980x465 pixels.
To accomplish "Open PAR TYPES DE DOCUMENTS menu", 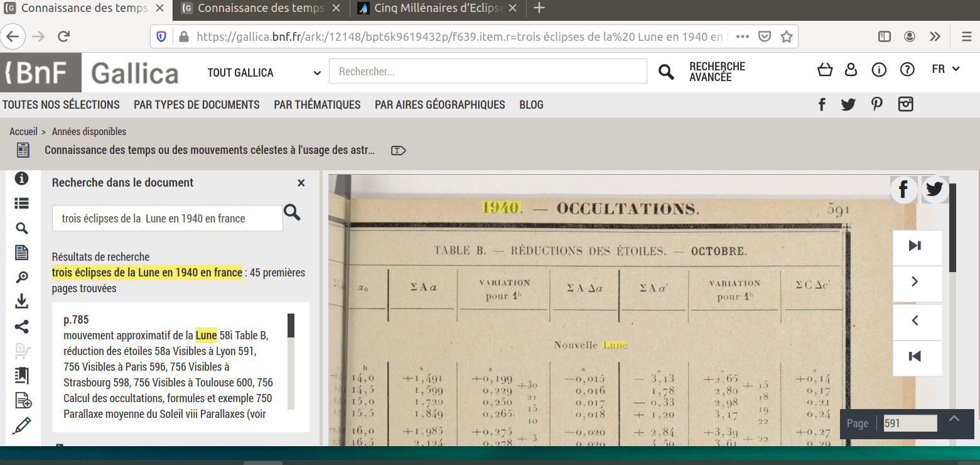I will point(197,105).
